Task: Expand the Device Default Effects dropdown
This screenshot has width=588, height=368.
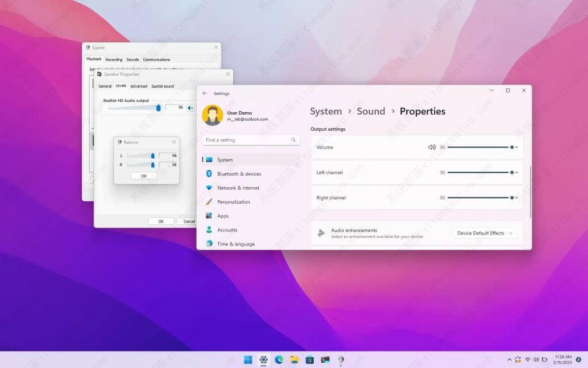Action: click(485, 233)
